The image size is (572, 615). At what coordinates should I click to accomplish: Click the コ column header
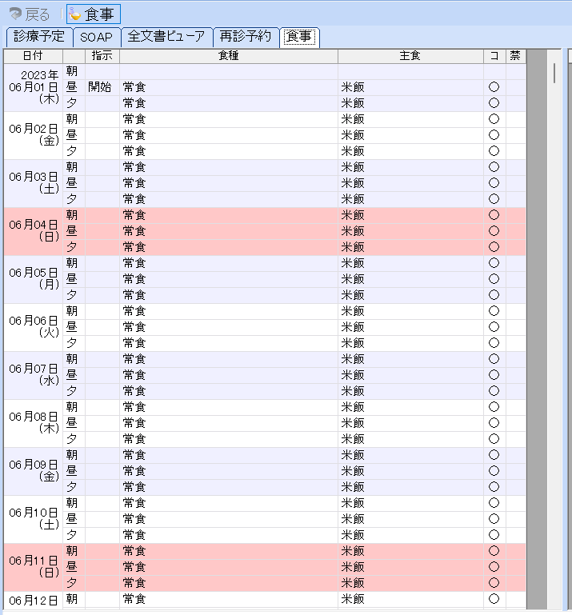coord(494,56)
